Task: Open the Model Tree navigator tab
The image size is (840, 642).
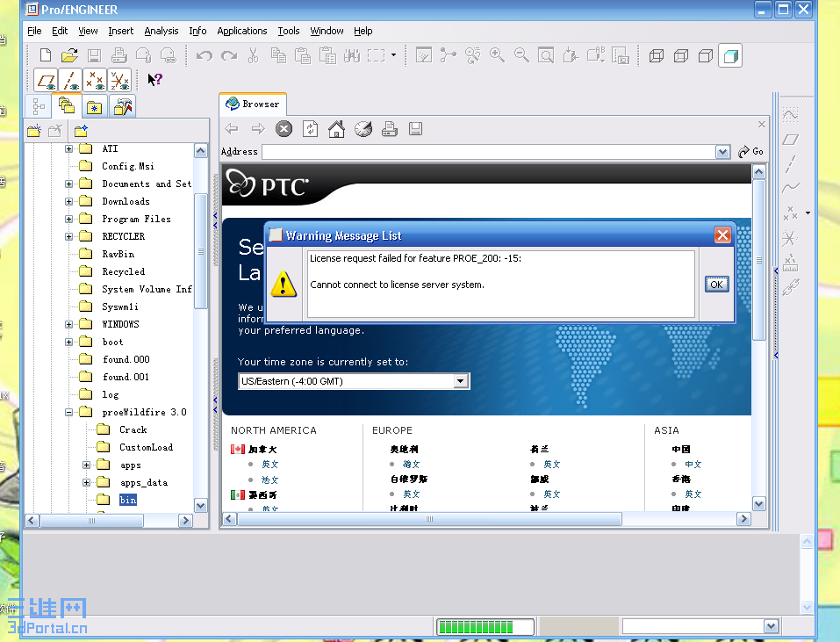Action: pyautogui.click(x=39, y=106)
